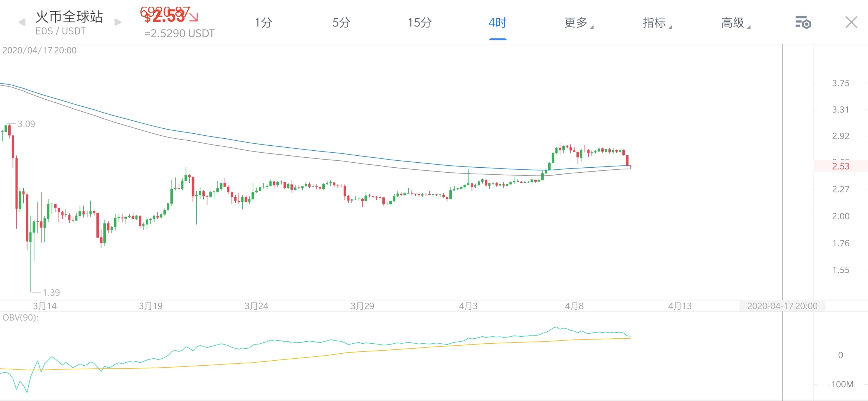
Task: Open chart settings icon
Action: [803, 23]
